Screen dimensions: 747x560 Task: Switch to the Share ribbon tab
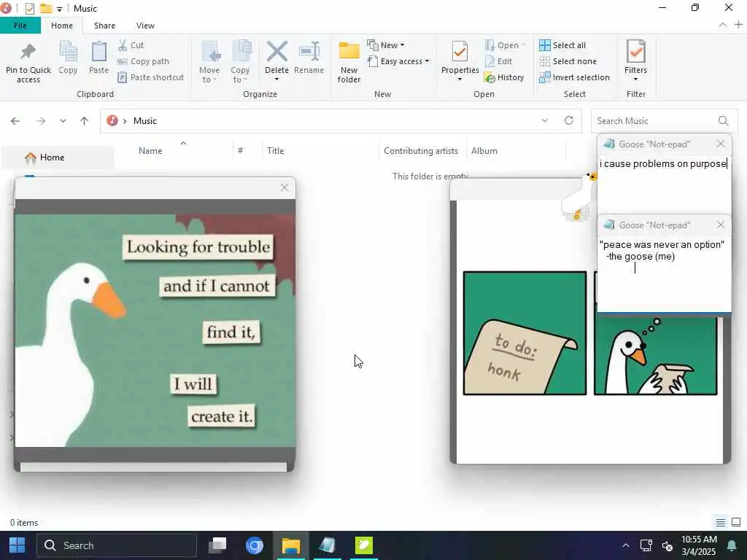click(x=104, y=26)
